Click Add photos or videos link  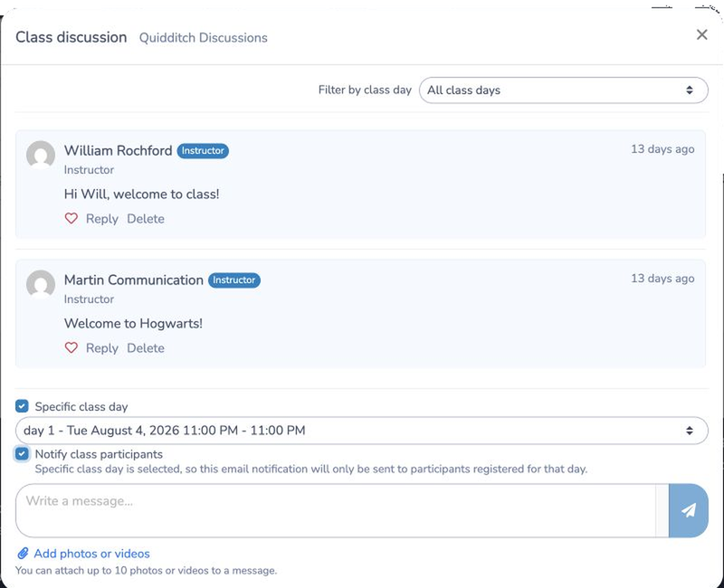pyautogui.click(x=92, y=554)
